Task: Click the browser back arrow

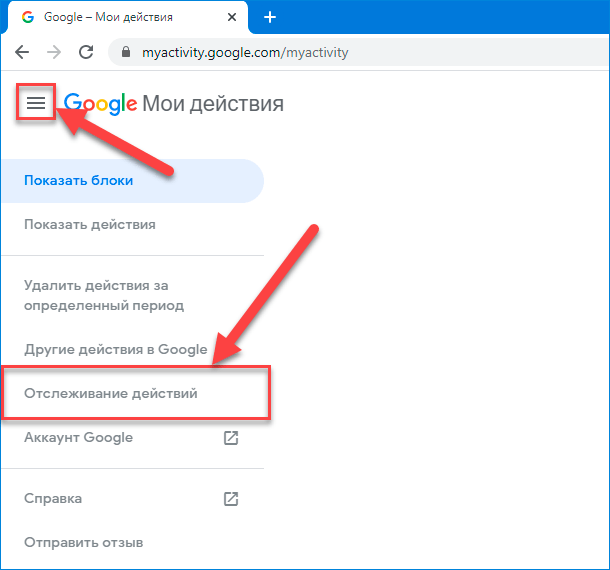Action: tap(23, 52)
